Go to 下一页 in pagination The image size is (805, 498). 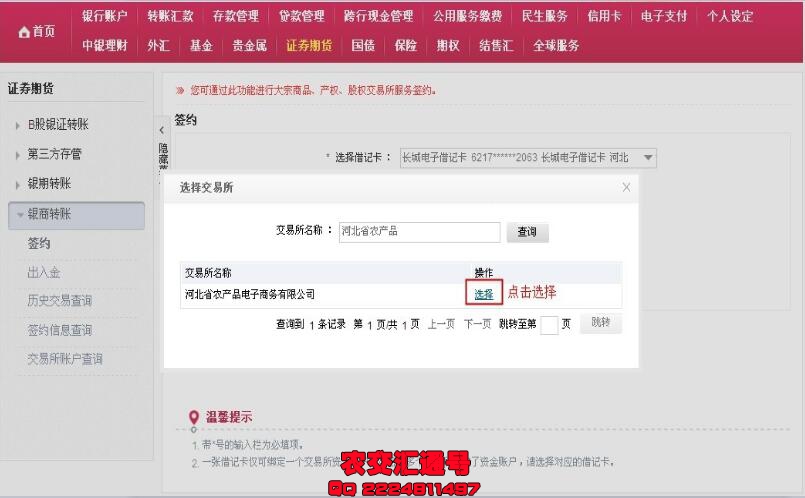(477, 324)
